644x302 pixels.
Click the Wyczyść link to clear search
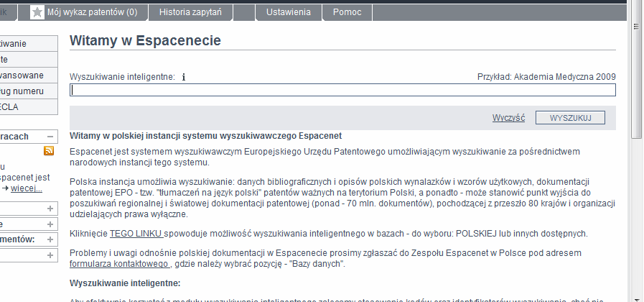pos(508,118)
